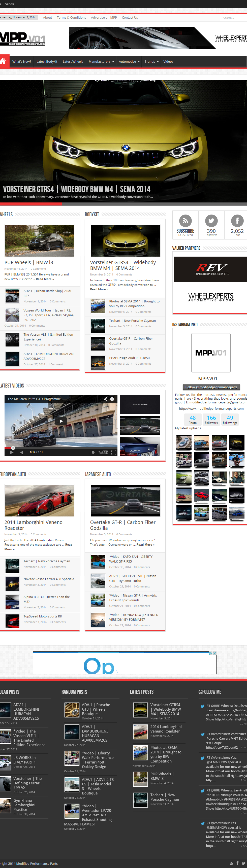247x868 pixels.
Task: Open The Vossen VLE-1 Limited Edition post
Action: coord(48,337)
